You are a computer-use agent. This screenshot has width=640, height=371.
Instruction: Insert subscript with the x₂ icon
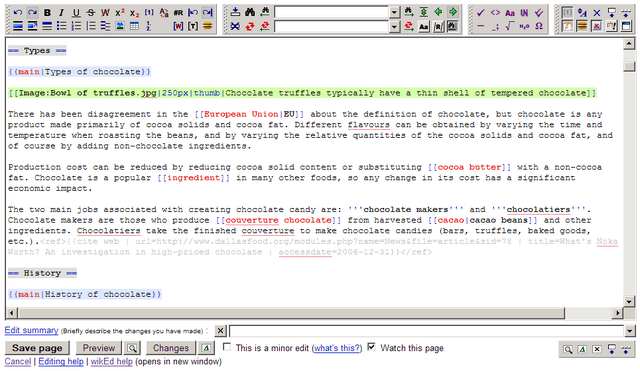click(134, 13)
